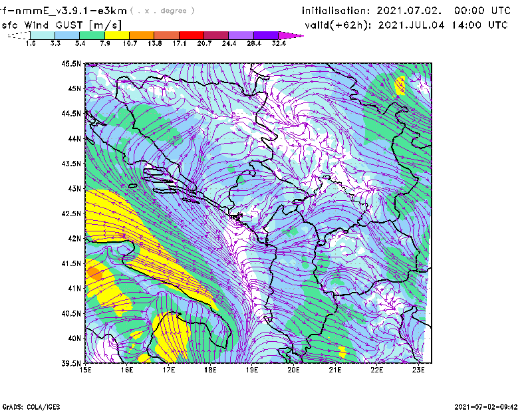Click the latitude label "43N"

(74, 188)
